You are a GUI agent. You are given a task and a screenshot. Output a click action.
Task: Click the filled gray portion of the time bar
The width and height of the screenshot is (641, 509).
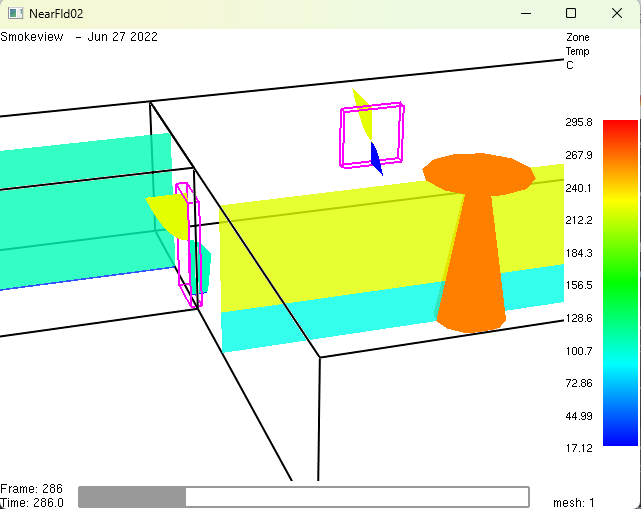[x=132, y=497]
